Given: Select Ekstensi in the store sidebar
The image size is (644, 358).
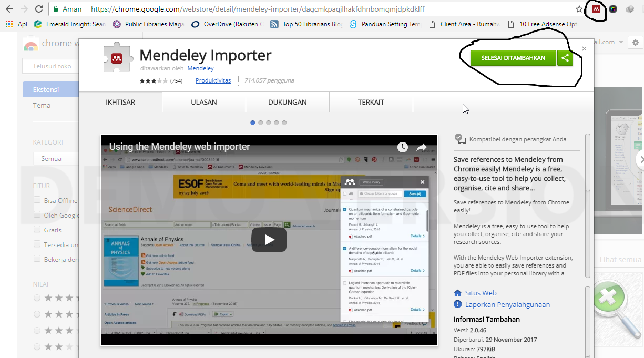Looking at the screenshot, I should [50, 89].
